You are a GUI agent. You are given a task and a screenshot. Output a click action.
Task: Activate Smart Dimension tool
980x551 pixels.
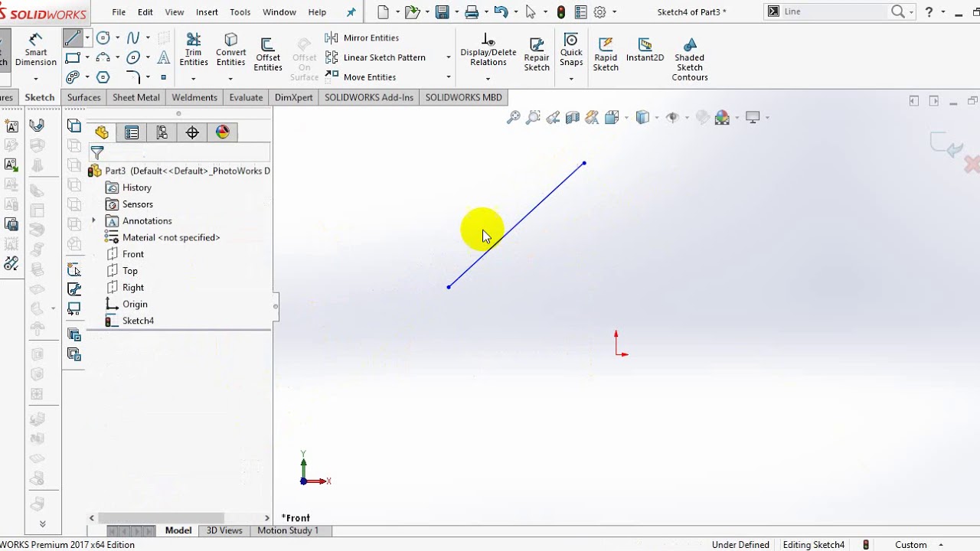click(x=36, y=50)
